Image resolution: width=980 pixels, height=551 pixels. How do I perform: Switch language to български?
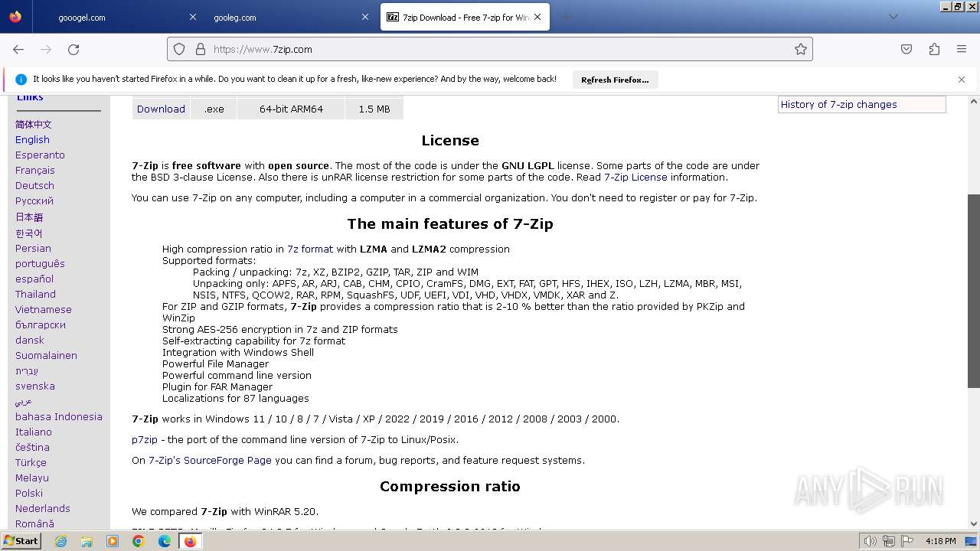pos(41,324)
